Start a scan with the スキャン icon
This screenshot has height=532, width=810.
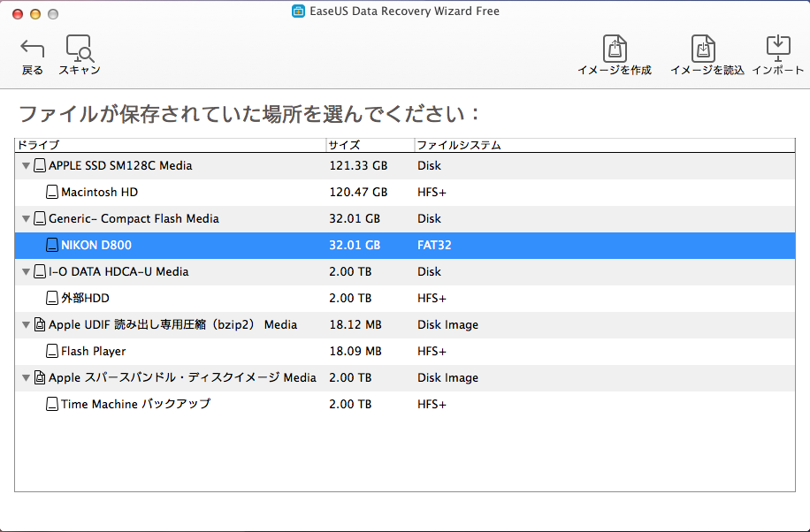pyautogui.click(x=78, y=47)
